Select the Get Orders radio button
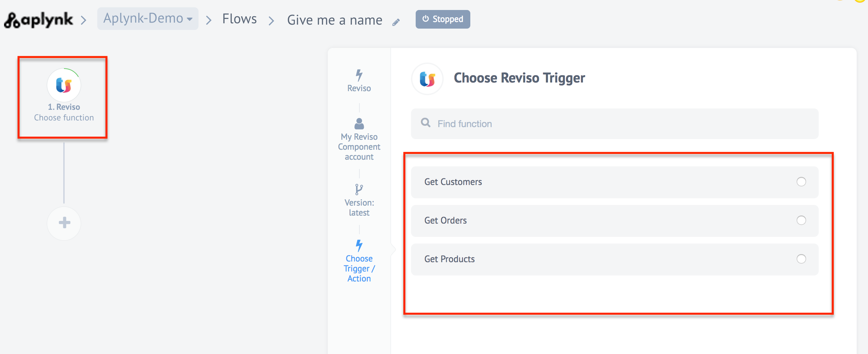 pyautogui.click(x=801, y=220)
